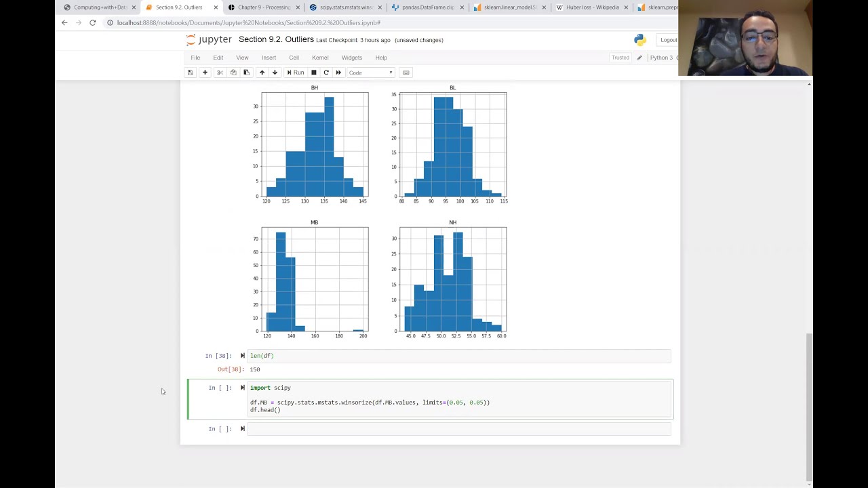Run cell icon beside len(df) cell

tap(242, 356)
